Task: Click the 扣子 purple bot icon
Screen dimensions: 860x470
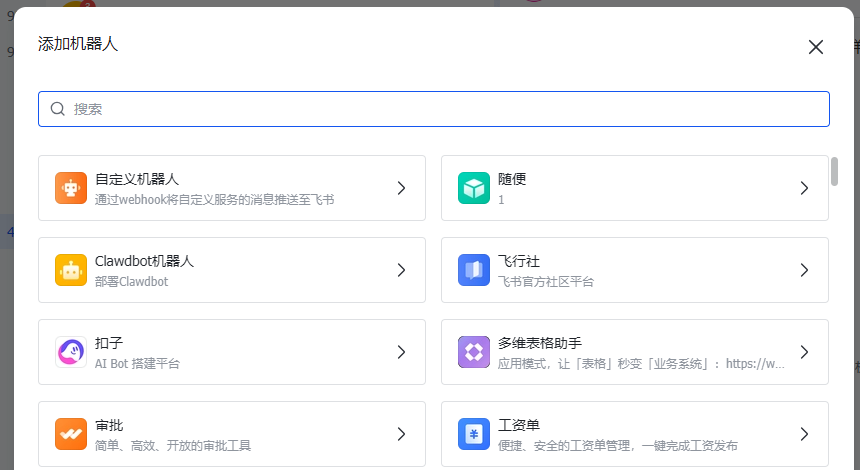Action: [x=71, y=352]
